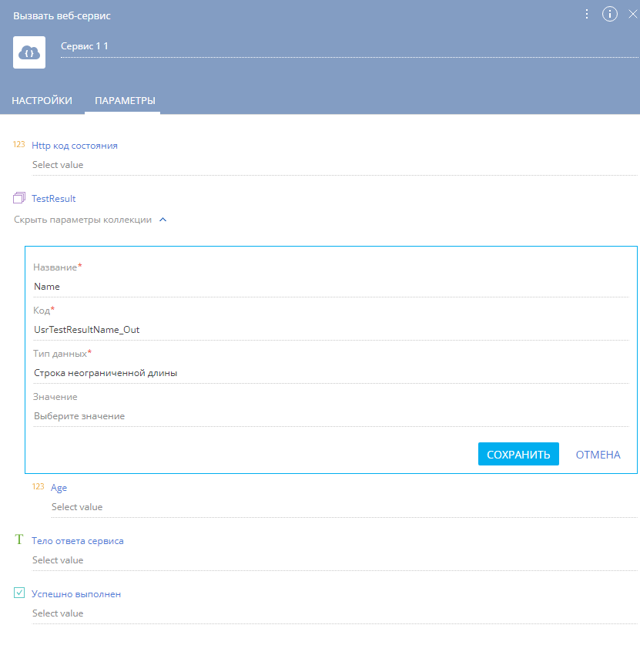Select value for Успешно выполнен
This screenshot has width=640, height=672.
pyautogui.click(x=334, y=613)
